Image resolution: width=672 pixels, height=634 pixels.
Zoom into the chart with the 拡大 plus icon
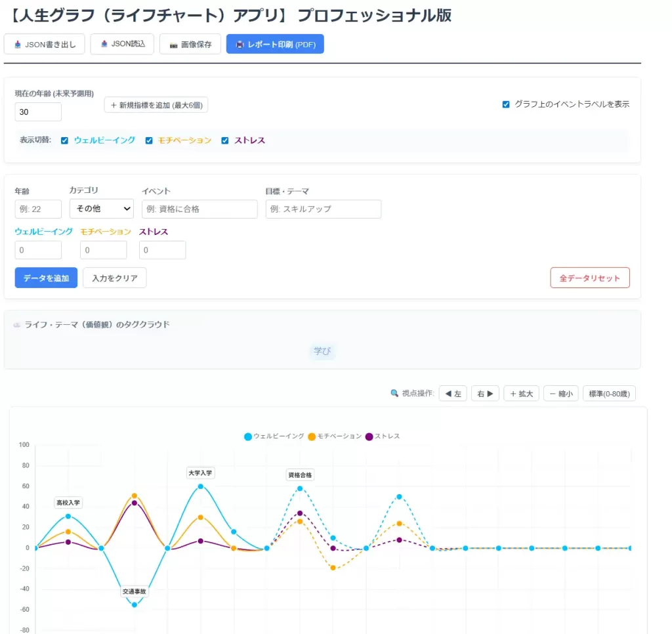pyautogui.click(x=514, y=393)
